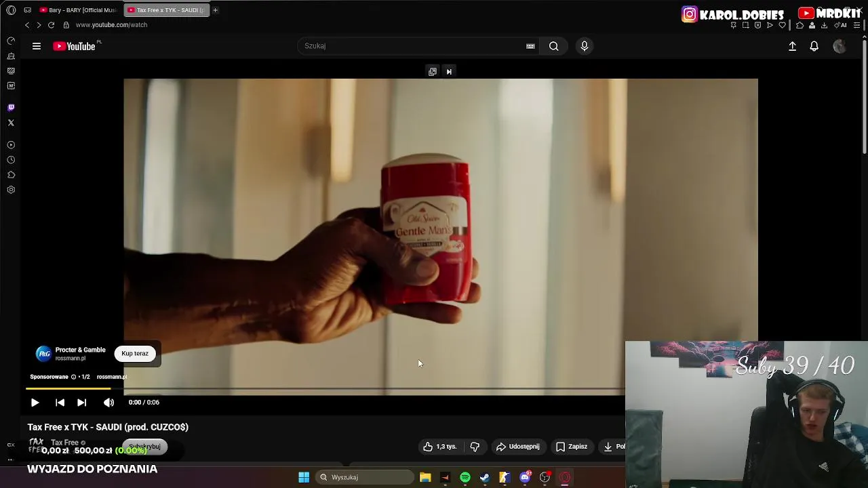
Task: Open GX Corner controller icon in tab bar
Action: pyautogui.click(x=27, y=10)
